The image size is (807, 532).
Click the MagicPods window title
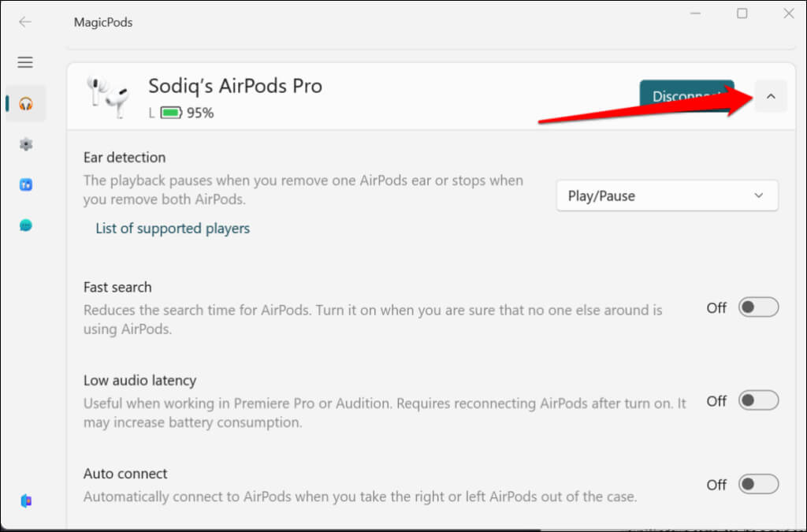(103, 22)
